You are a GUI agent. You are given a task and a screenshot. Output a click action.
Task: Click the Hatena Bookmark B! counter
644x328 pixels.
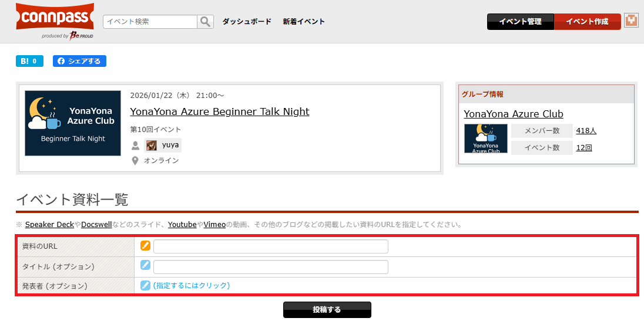(x=29, y=61)
